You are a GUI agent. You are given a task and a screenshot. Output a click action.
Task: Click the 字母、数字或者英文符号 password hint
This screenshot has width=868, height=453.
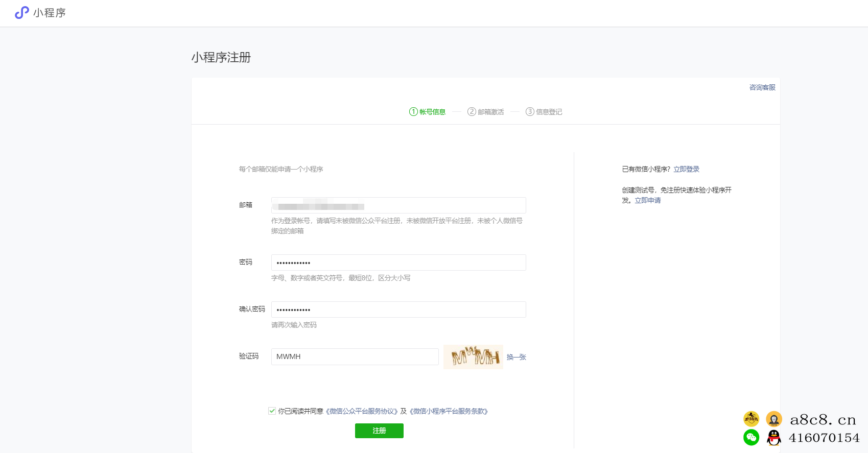341,278
